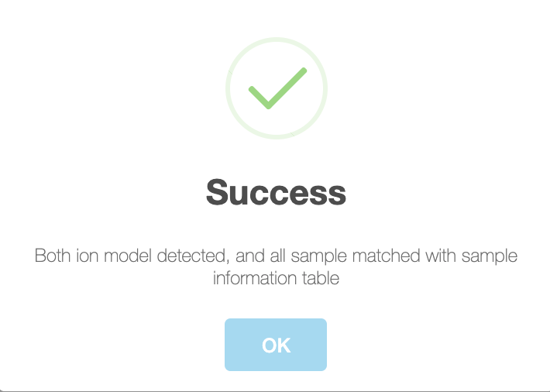Viewport: 550px width, 392px height.
Task: Click the 'information table' text line
Action: pos(276,278)
